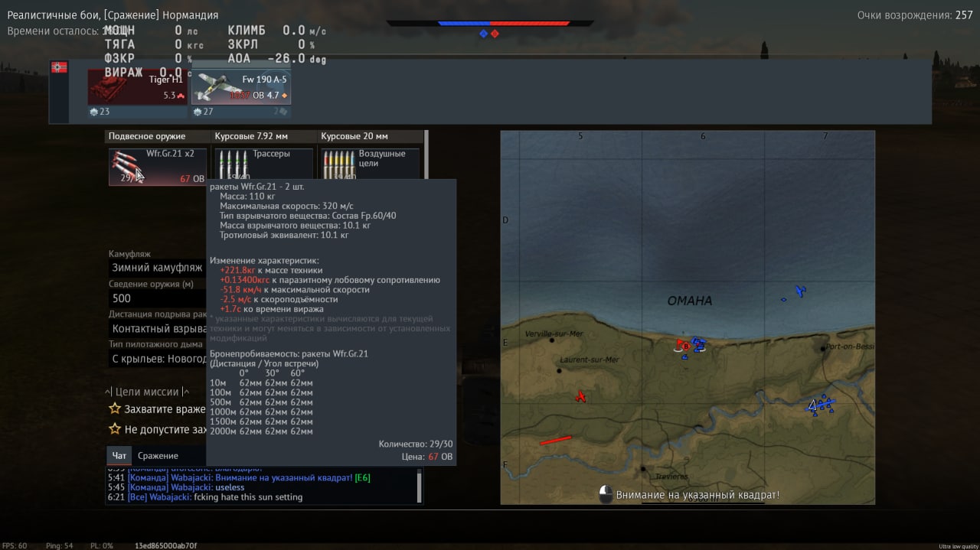Click the German flag country icon

pyautogui.click(x=60, y=67)
